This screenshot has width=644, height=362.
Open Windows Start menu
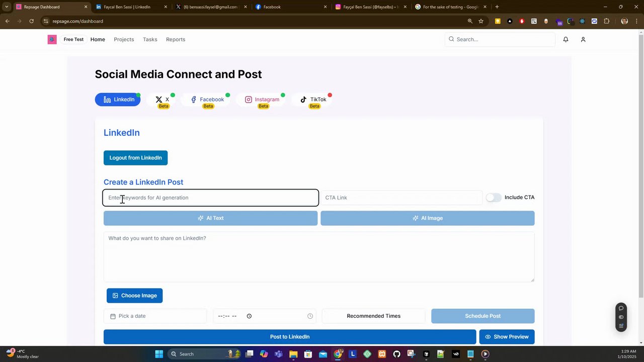(x=159, y=354)
